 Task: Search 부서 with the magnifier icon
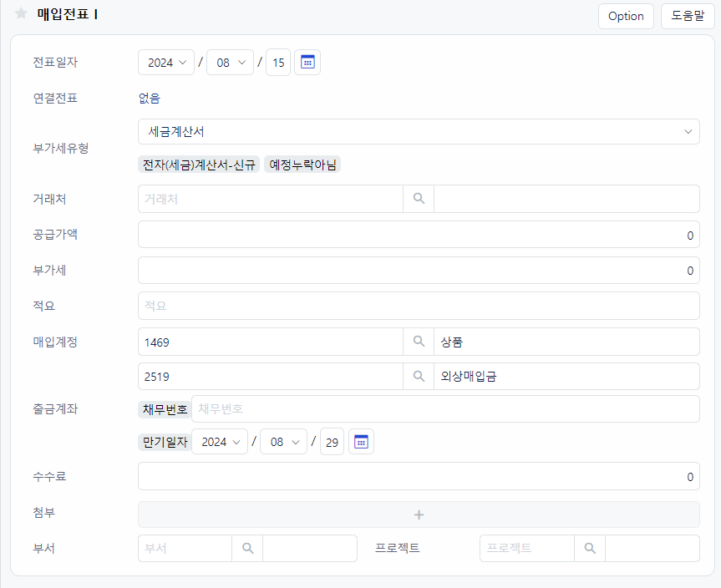(247, 548)
